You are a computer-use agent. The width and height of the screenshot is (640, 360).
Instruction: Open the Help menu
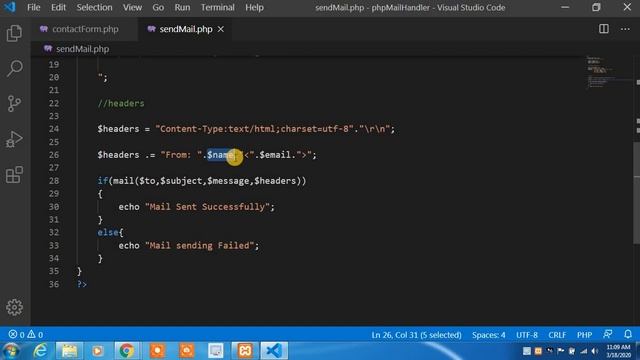[254, 7]
